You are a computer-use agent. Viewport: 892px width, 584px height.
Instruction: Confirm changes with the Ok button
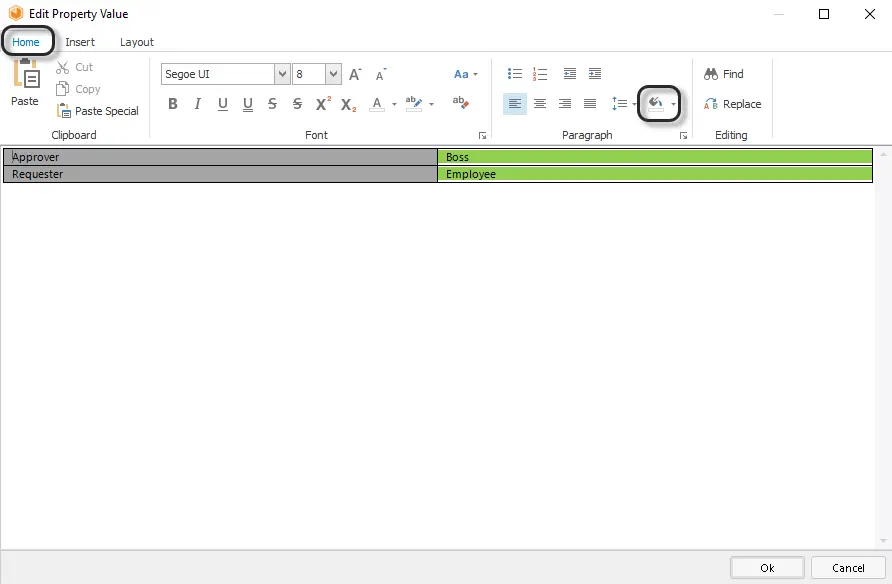click(767, 568)
